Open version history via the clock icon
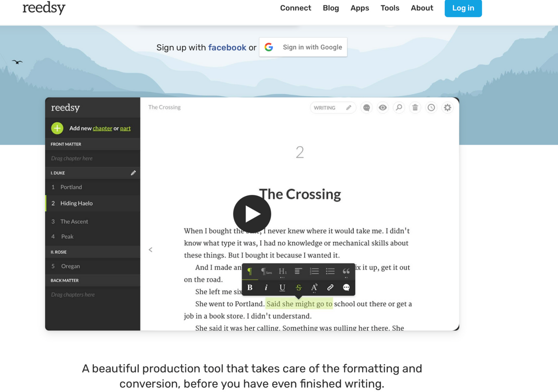This screenshot has height=392, width=558. [432, 107]
